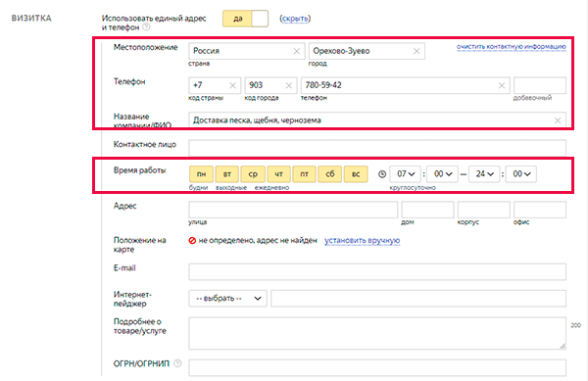
Task: Click the 'не определено, адрес не найден' status text
Action: (258, 241)
